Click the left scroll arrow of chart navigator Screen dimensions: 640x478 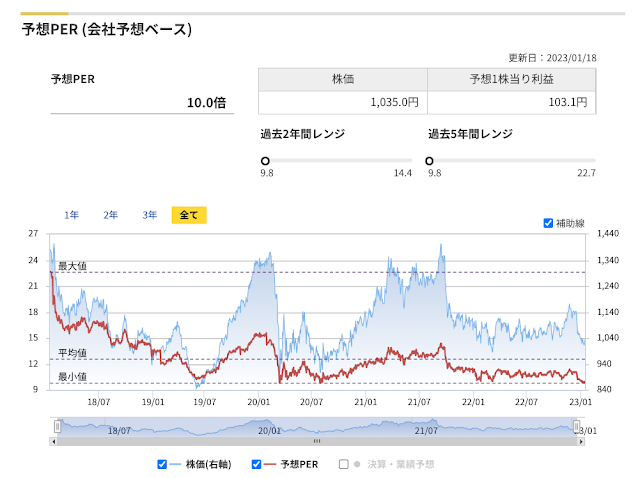[x=53, y=441]
